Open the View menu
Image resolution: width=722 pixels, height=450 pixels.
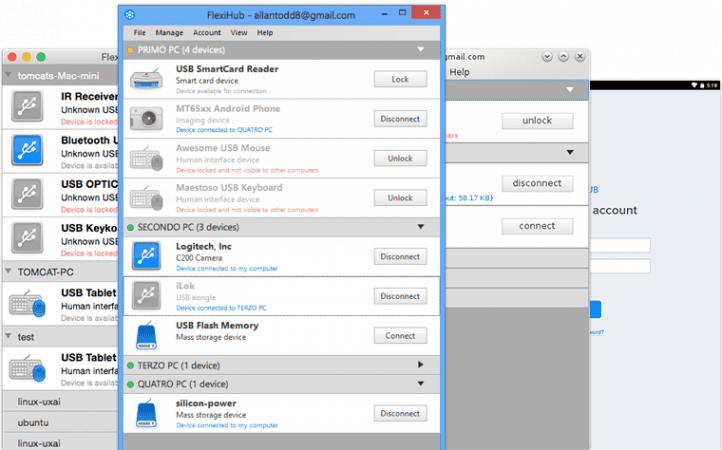click(239, 33)
